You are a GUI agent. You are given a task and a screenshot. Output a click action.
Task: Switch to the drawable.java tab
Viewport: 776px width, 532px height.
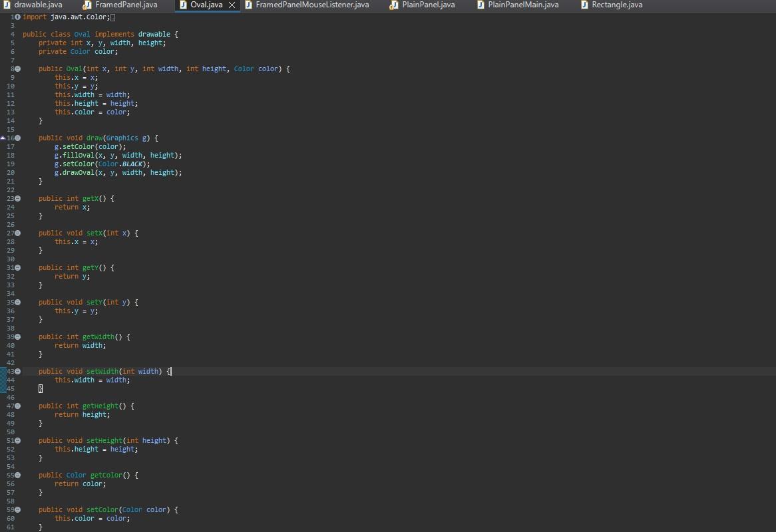tap(33, 5)
